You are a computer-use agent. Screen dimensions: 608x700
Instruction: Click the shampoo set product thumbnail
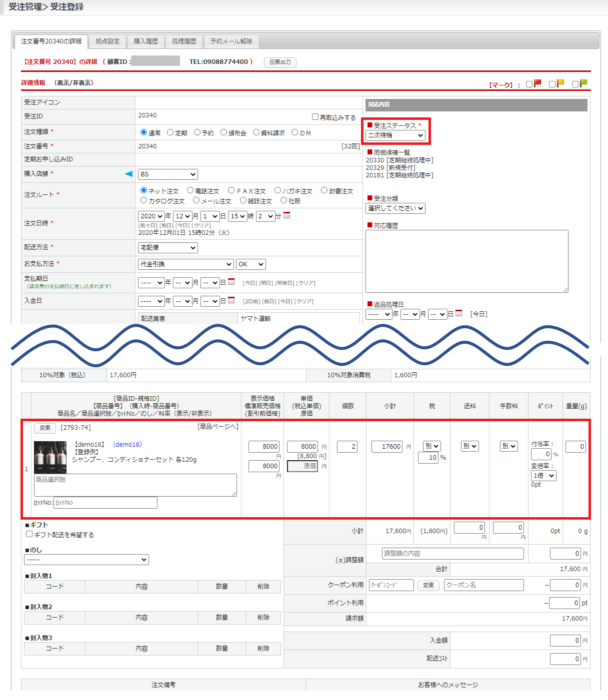pyautogui.click(x=50, y=457)
